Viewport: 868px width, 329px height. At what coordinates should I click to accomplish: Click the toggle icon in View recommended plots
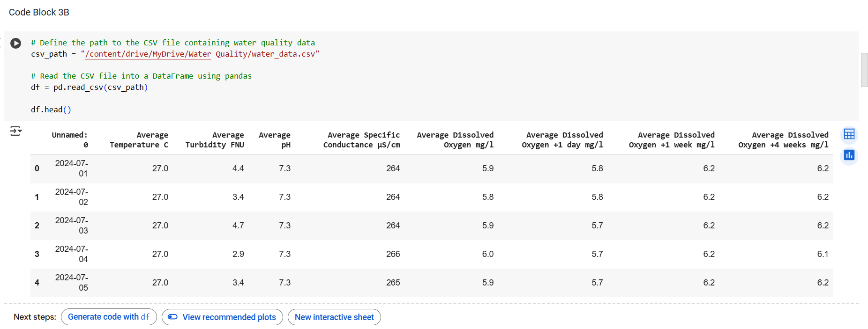tap(172, 317)
